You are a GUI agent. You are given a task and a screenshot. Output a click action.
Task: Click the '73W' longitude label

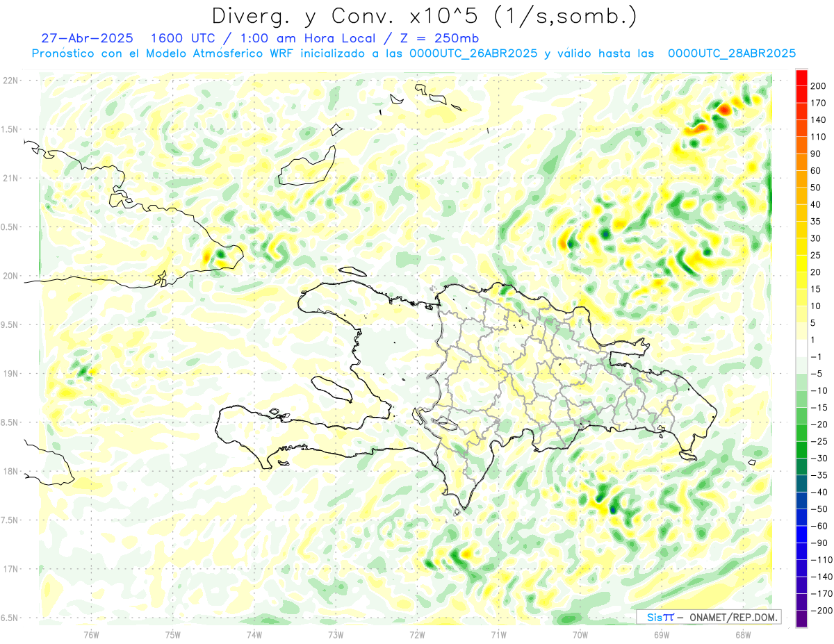tap(336, 634)
